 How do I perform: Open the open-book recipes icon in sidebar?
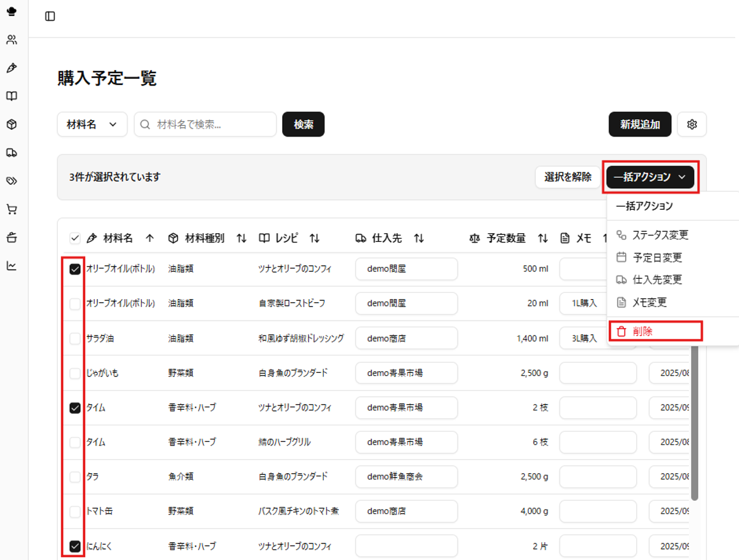(12, 96)
